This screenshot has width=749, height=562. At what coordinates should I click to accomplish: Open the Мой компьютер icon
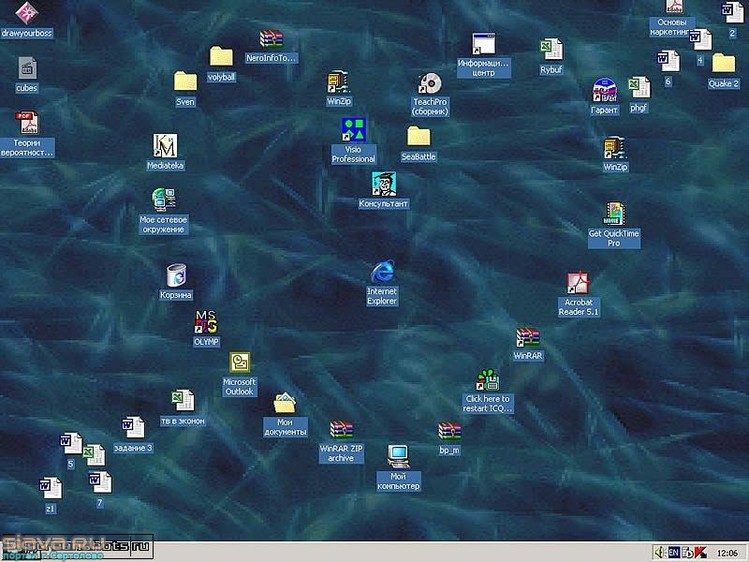coord(398,457)
